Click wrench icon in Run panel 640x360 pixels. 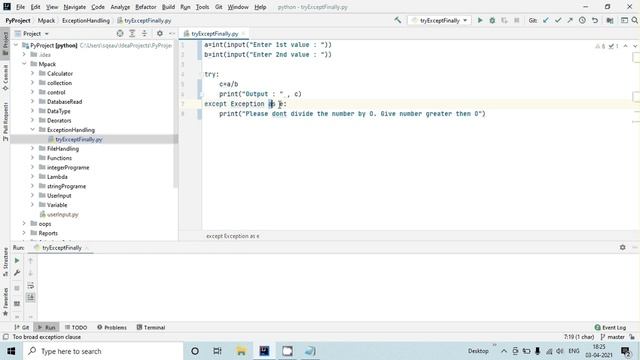pos(17,273)
